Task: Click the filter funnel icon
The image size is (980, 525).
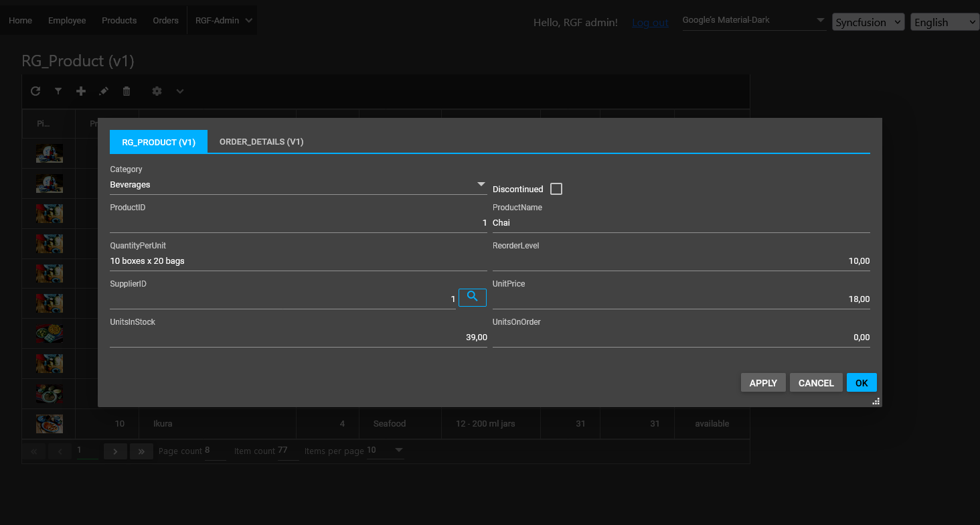Action: [58, 91]
